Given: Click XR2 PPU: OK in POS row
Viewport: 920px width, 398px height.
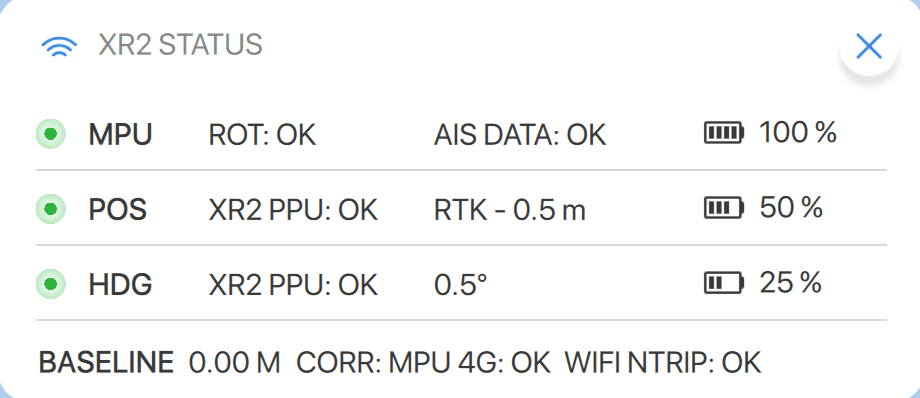Looking at the screenshot, I should point(293,210).
